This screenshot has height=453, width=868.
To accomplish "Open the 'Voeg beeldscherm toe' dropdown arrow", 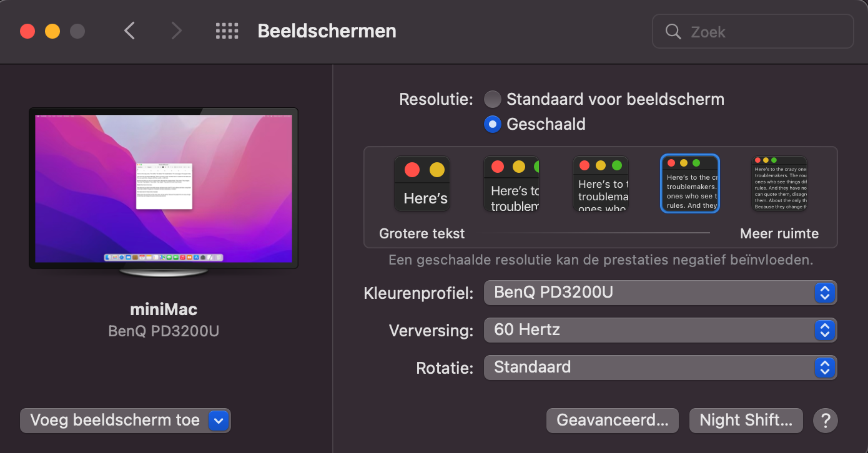I will tap(218, 421).
